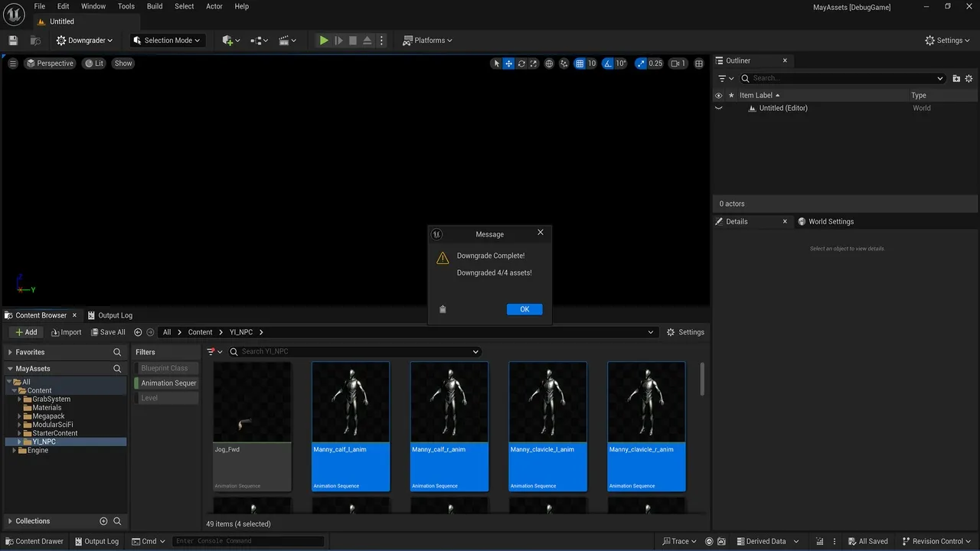Toggle grid snapping in viewport toolbar
The width and height of the screenshot is (980, 551).
pos(580,64)
